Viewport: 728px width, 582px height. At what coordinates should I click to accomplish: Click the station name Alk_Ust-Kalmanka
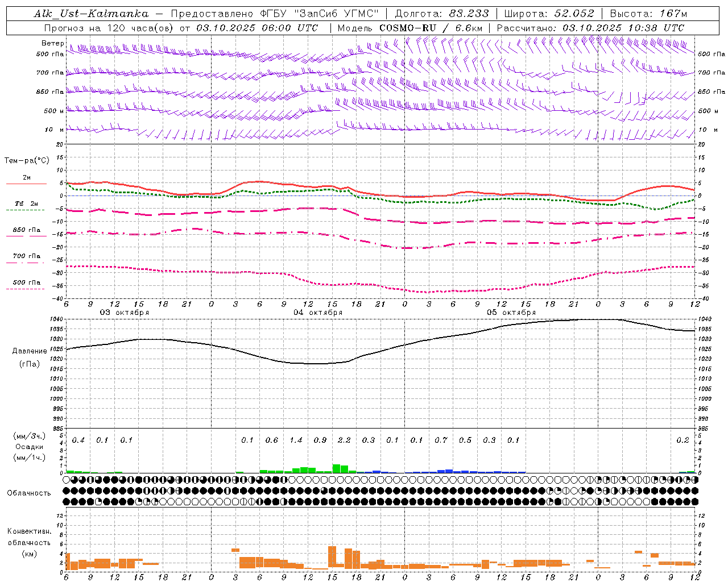pos(91,14)
